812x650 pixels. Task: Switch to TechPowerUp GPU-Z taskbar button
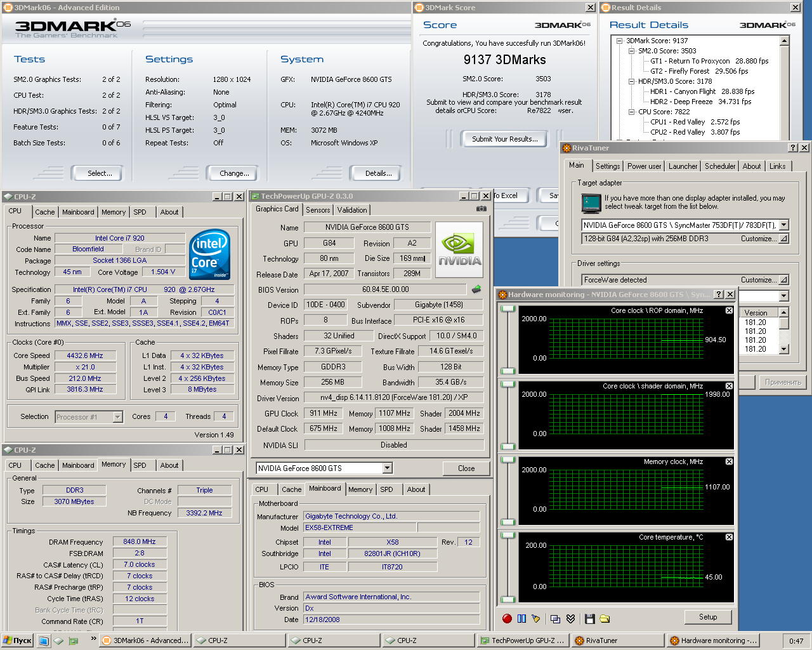[523, 640]
